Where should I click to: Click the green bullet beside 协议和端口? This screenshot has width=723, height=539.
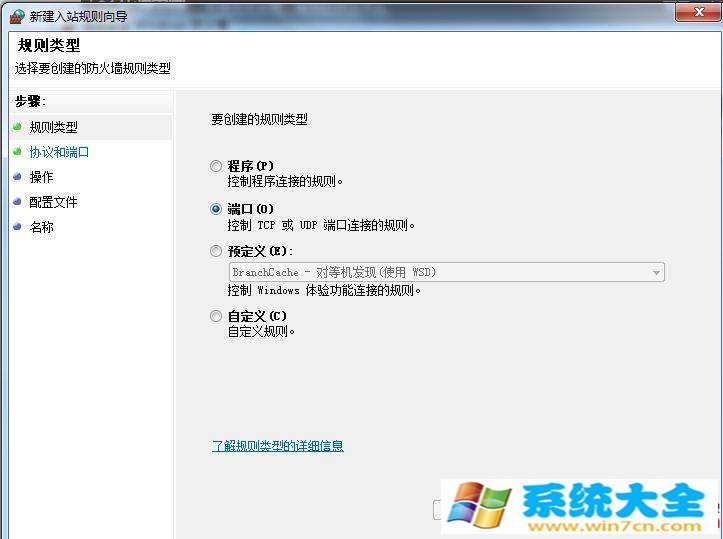click(x=18, y=151)
